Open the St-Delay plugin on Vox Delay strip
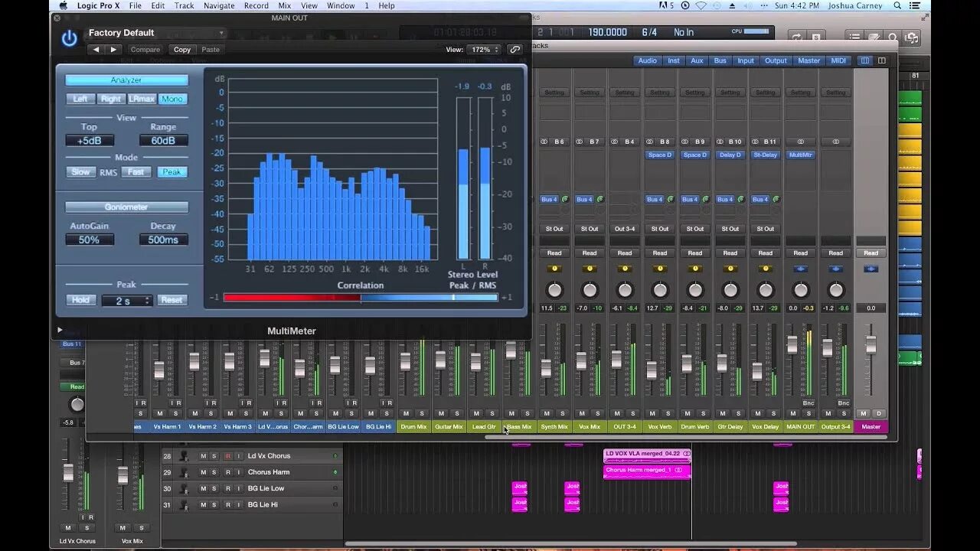The width and height of the screenshot is (980, 551). [766, 155]
